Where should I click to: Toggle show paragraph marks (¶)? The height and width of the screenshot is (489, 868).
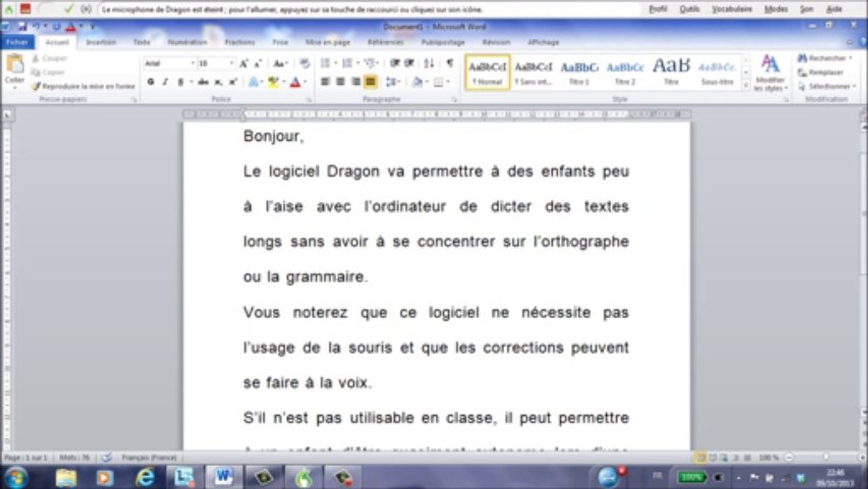tap(450, 63)
